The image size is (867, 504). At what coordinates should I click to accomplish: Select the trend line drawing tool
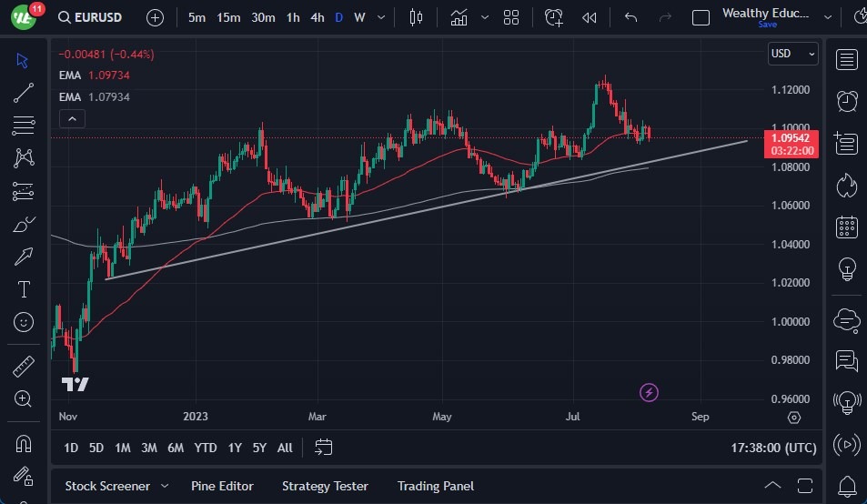(x=24, y=92)
